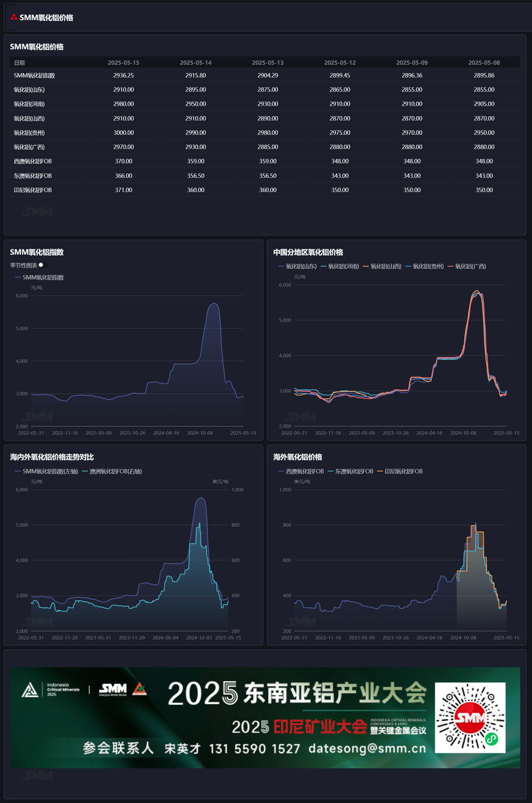The image size is (532, 803).
Task: Click the datesong@smm.cn email address
Action: point(367,748)
